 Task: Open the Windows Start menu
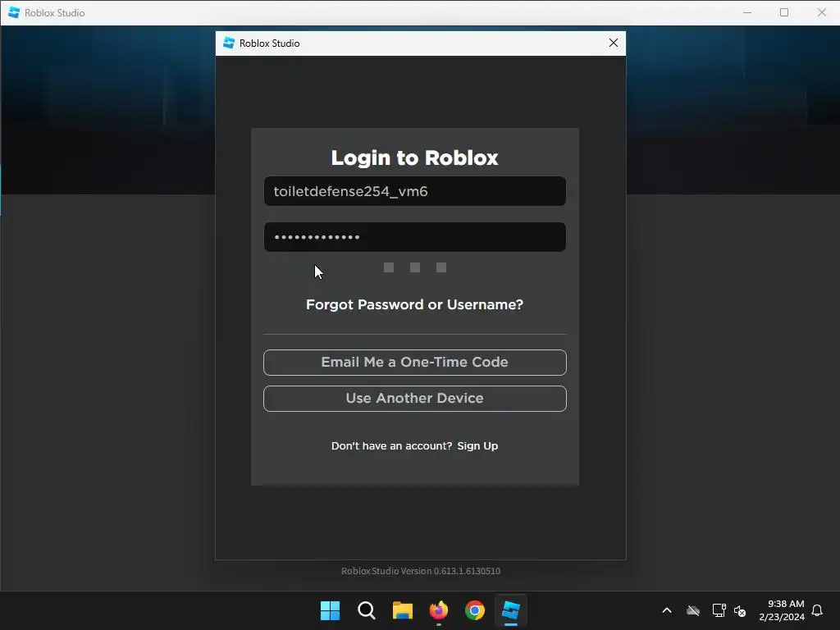coord(330,610)
